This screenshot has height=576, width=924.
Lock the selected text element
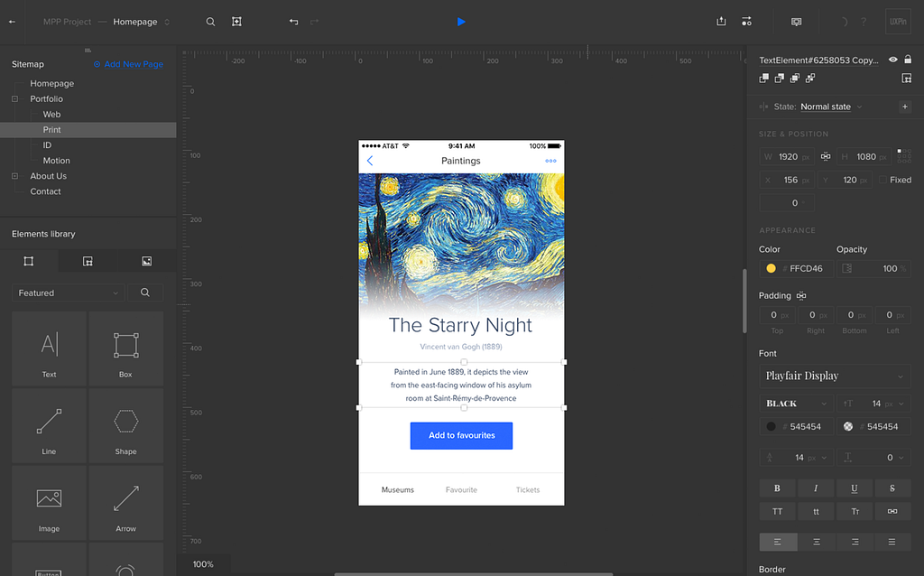tap(908, 60)
